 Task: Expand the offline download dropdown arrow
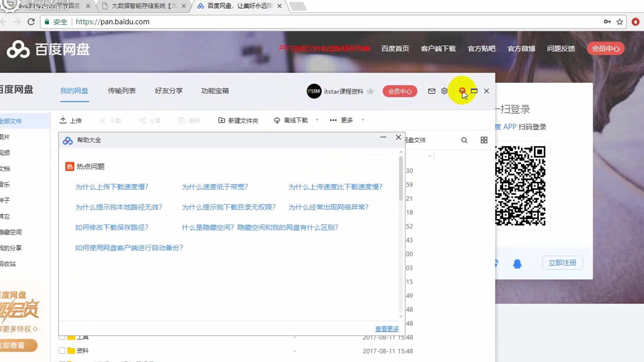click(317, 120)
